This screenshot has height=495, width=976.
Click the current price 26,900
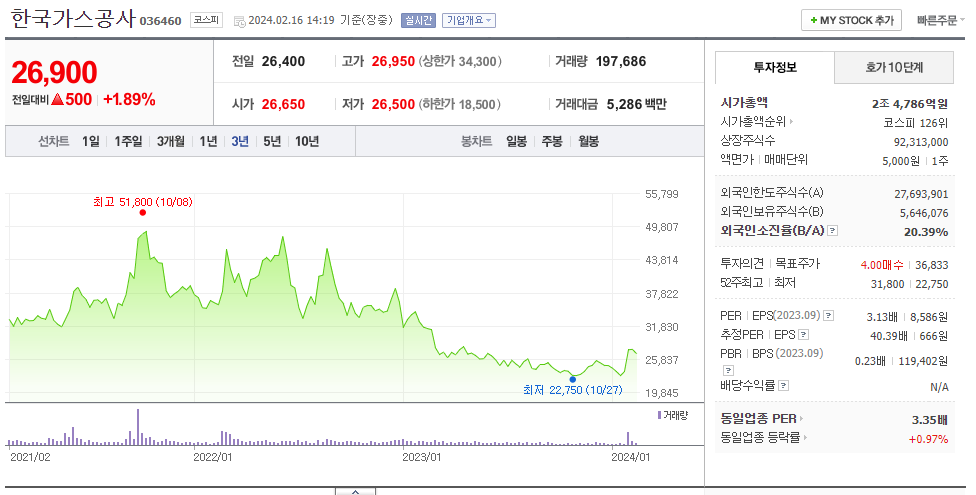click(x=54, y=72)
